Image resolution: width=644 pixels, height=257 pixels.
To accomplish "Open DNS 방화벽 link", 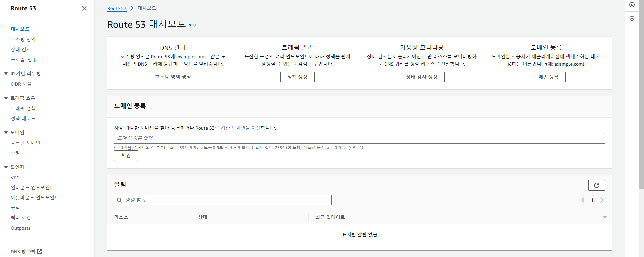I will point(23,252).
